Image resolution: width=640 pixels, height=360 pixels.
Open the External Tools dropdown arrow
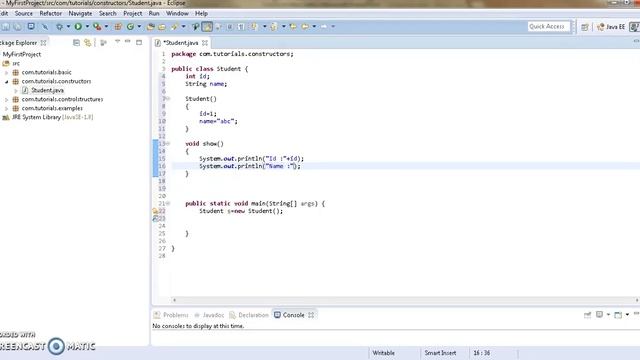pos(106,27)
